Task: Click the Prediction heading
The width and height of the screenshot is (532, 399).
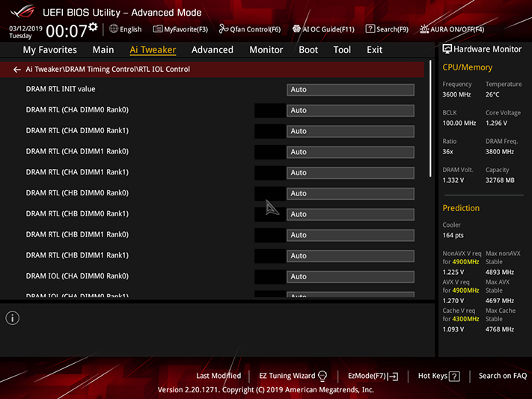Action: pyautogui.click(x=461, y=208)
